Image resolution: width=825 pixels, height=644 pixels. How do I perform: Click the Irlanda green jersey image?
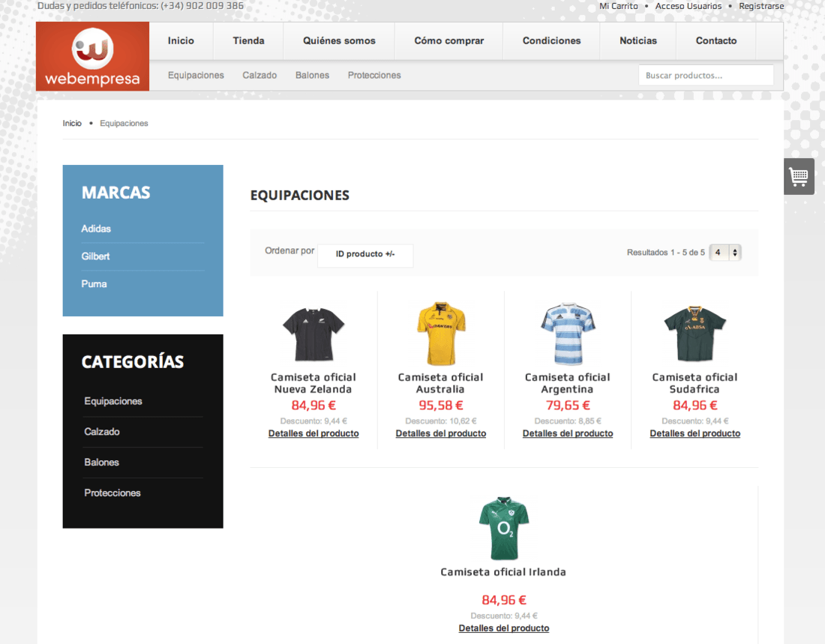503,528
